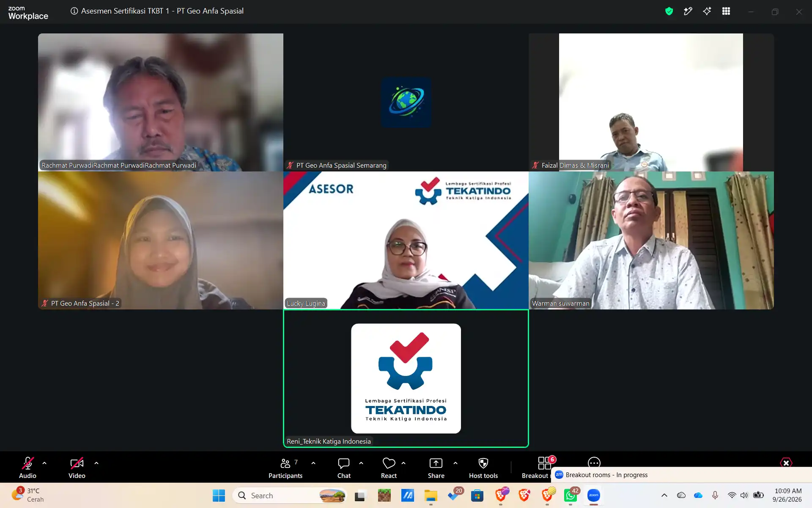Select PT Geo Anfa Spasial - 2 tile
Screen dimensions: 812x508
coord(161,240)
